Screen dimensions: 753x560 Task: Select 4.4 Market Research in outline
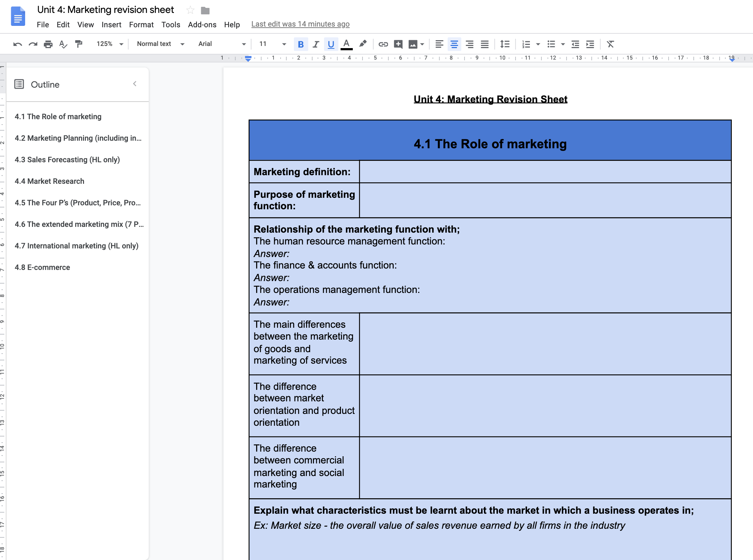[49, 181]
